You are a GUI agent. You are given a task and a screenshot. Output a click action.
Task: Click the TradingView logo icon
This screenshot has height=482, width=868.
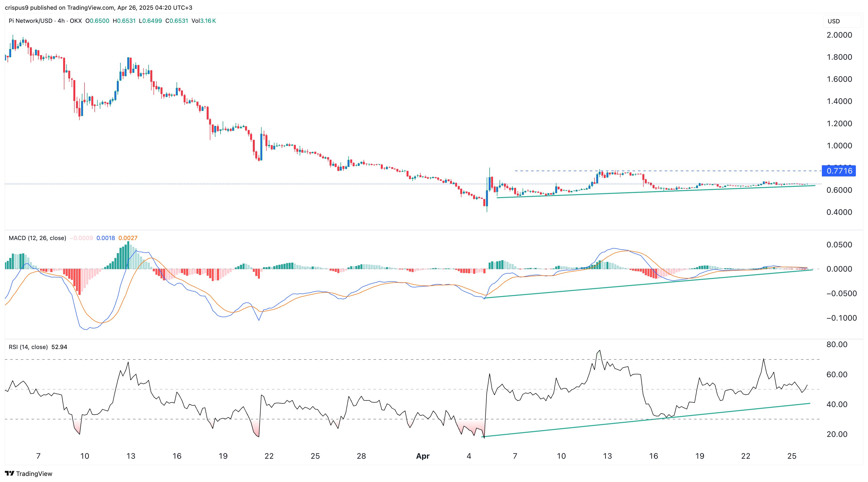(x=9, y=473)
